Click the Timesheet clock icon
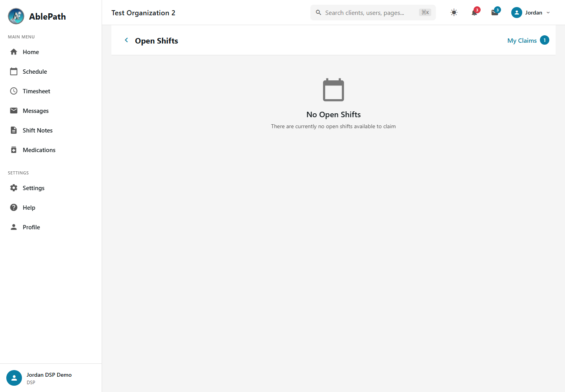The image size is (565, 392). tap(14, 91)
